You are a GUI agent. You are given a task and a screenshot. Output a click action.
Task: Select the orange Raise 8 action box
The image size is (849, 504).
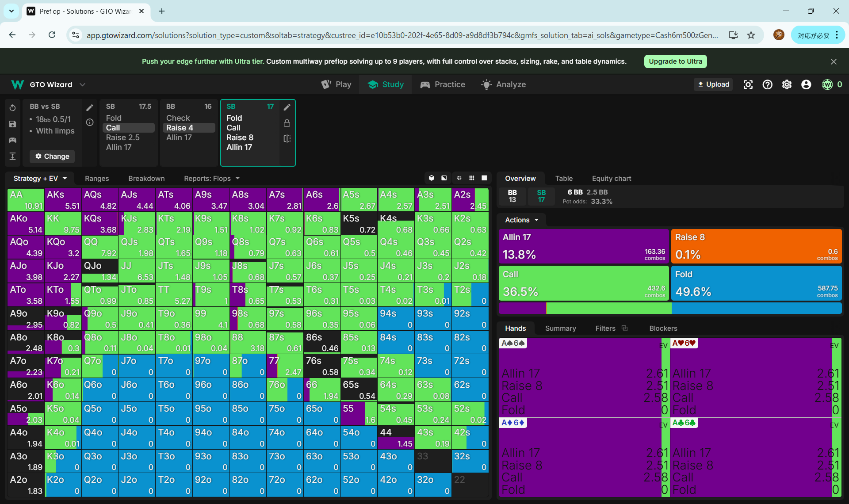[756, 246]
